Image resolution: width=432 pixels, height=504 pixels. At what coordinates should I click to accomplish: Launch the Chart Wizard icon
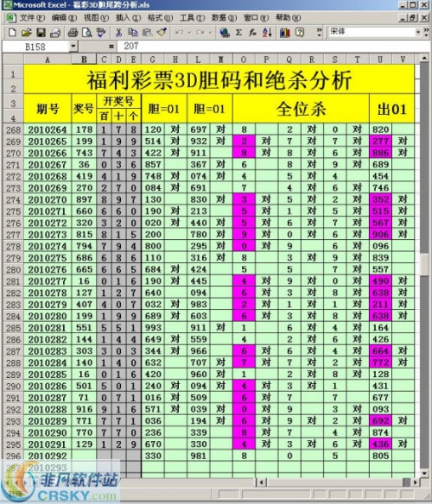(285, 33)
